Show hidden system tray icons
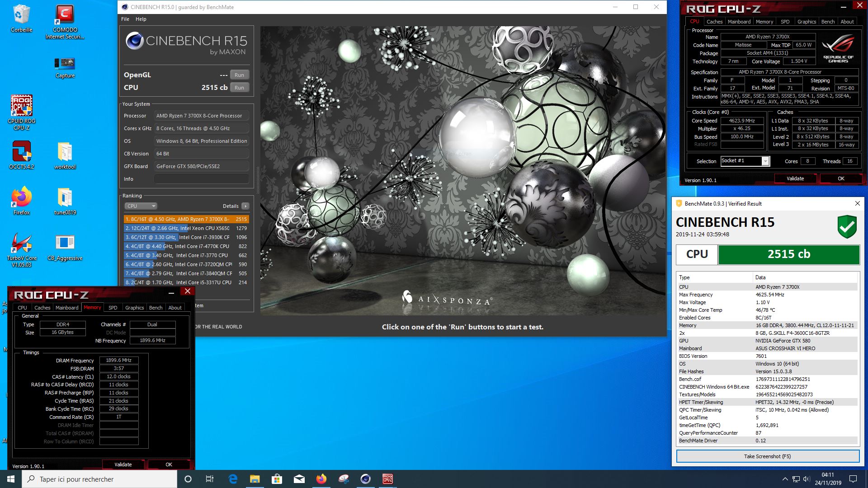Viewport: 868px width, 488px height. (785, 479)
